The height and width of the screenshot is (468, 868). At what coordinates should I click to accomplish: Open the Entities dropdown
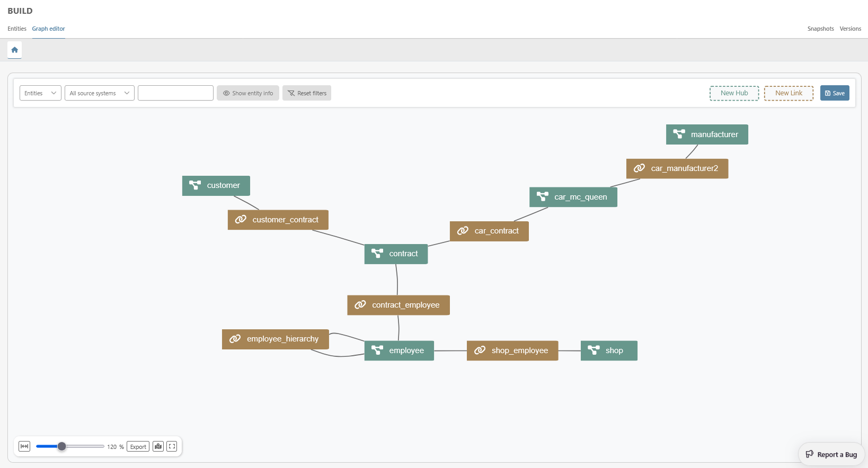click(40, 93)
